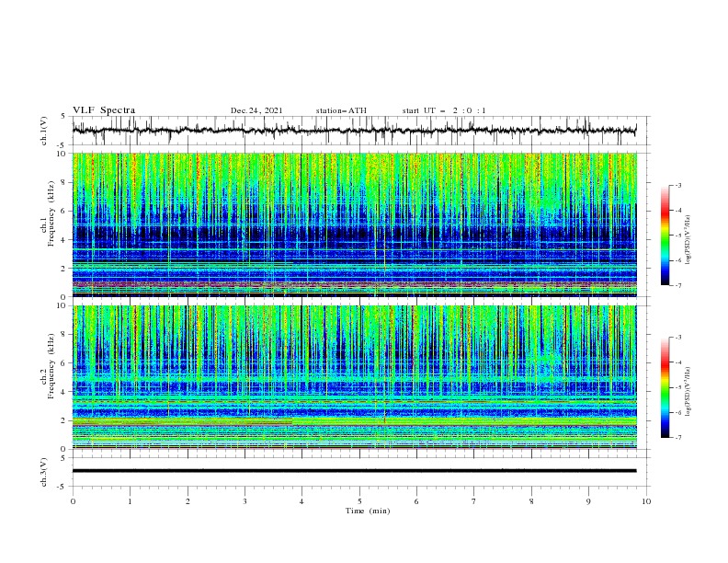
Task: Click the 'start UT = 2 : 0 : 1' text
Action: pos(444,110)
